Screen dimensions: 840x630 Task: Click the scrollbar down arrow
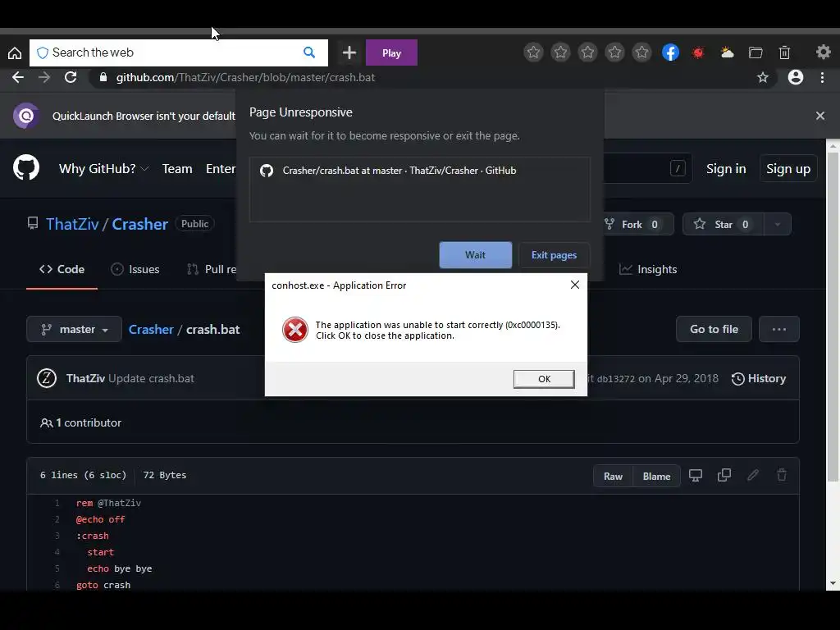(x=833, y=583)
